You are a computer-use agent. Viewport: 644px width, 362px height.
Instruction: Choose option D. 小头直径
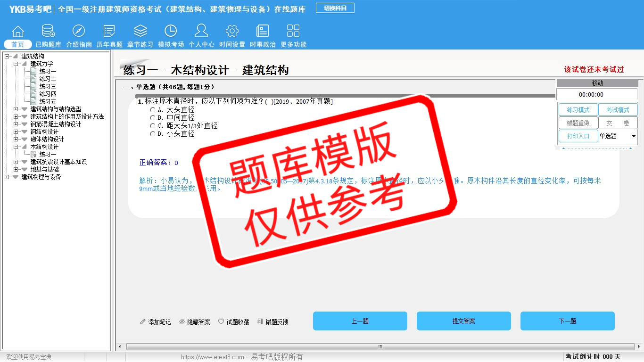(x=152, y=134)
